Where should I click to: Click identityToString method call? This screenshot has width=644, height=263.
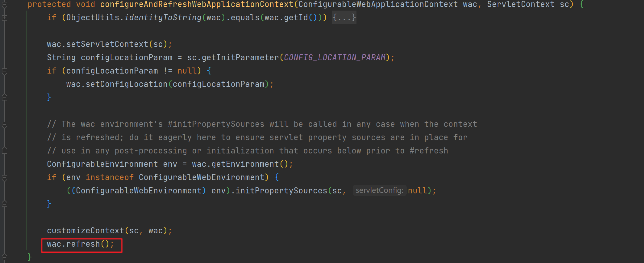pyautogui.click(x=163, y=18)
